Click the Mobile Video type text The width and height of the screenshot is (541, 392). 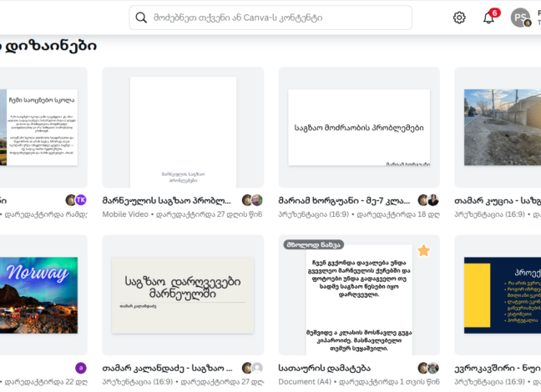(125, 214)
